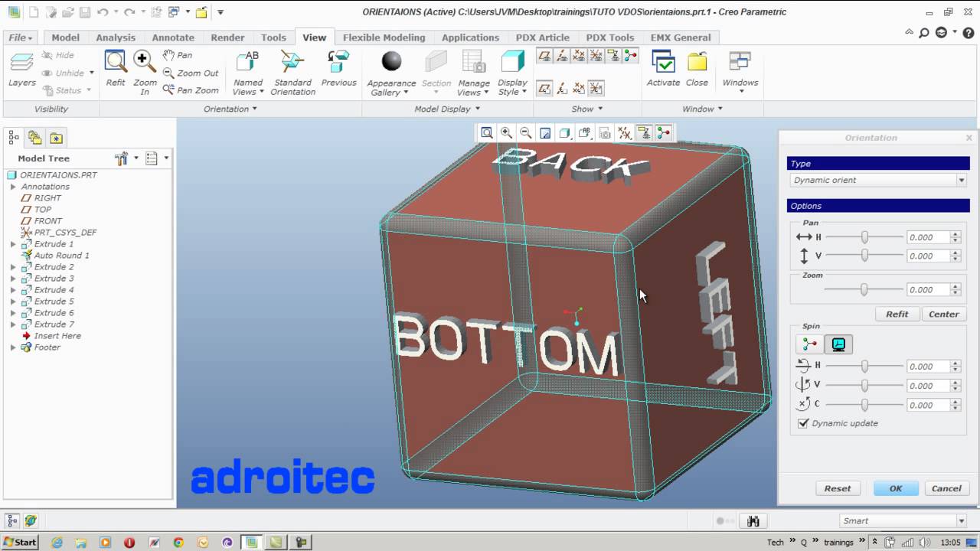
Task: Open the Flexible Modeling tab
Action: [384, 37]
